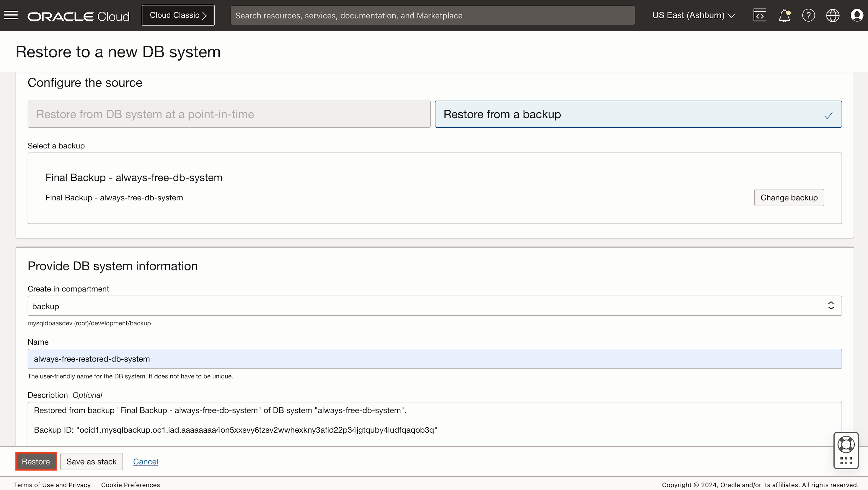Focus the top search resources bar
This screenshot has height=490, width=868.
pos(432,15)
